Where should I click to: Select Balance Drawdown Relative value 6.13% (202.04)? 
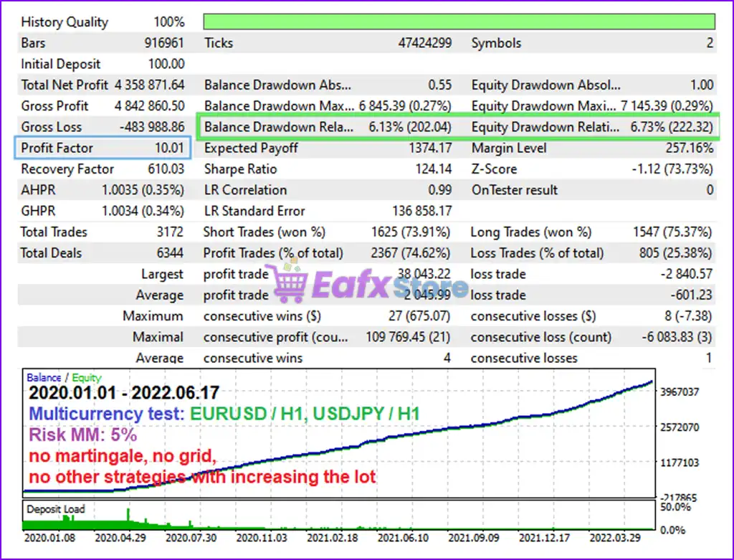click(x=410, y=128)
